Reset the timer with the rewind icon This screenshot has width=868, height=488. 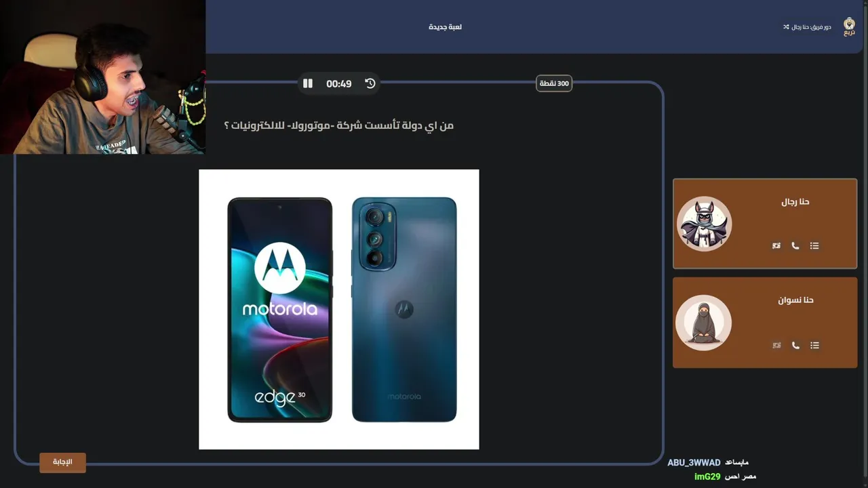370,83
